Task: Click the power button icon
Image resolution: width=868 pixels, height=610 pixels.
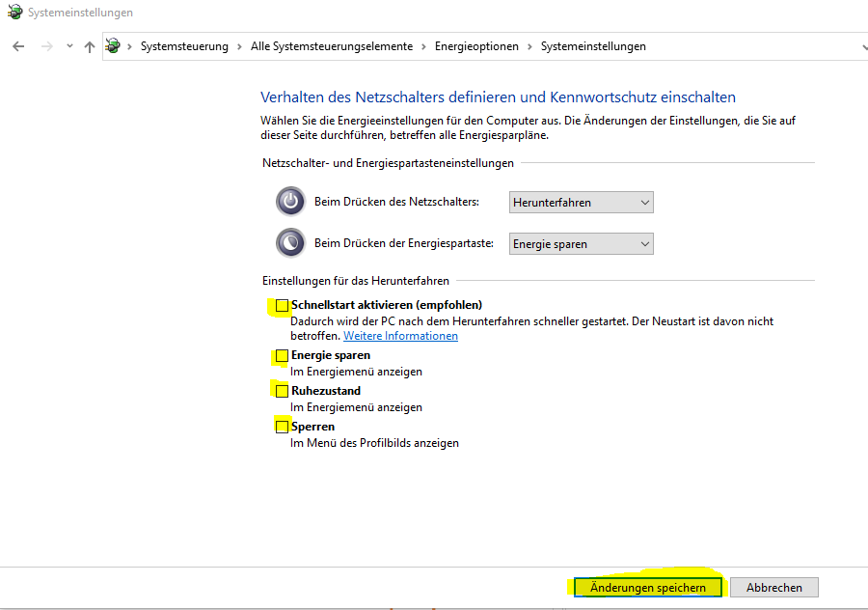Action: (x=290, y=201)
